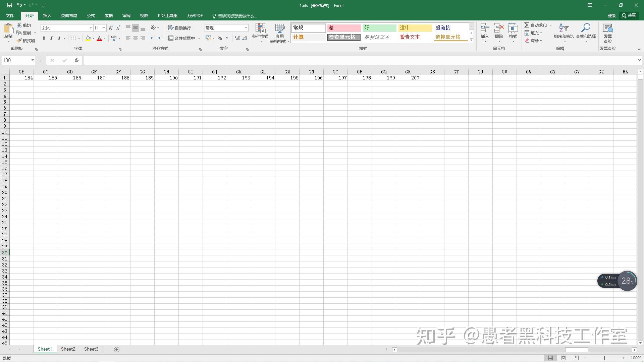The width and height of the screenshot is (644, 362).
Task: Select the Bold formatting icon
Action: [44, 38]
